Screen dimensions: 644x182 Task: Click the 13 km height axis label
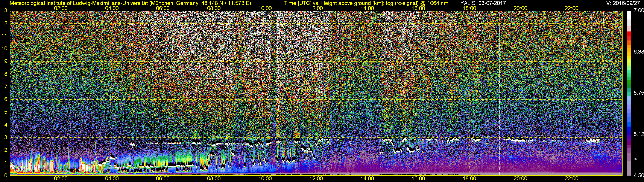(5, 11)
